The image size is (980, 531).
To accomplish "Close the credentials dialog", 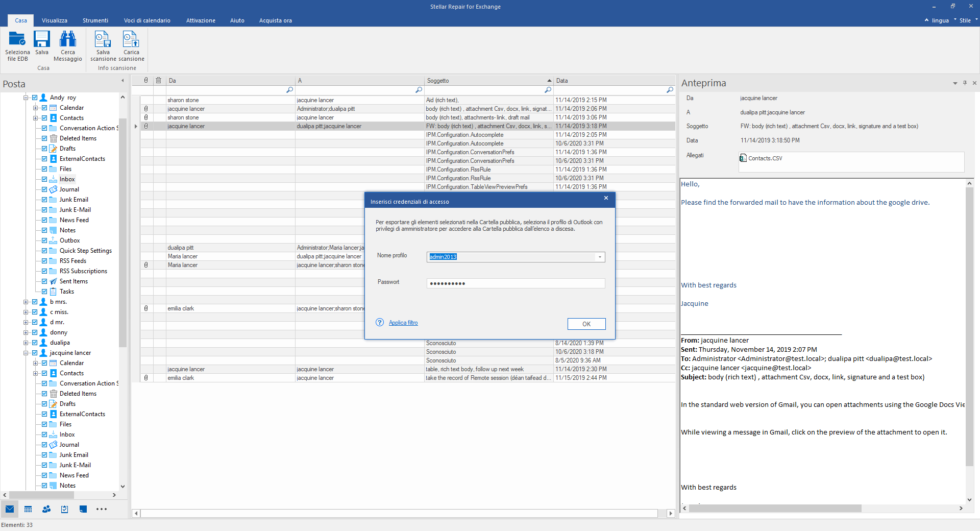I will [606, 198].
